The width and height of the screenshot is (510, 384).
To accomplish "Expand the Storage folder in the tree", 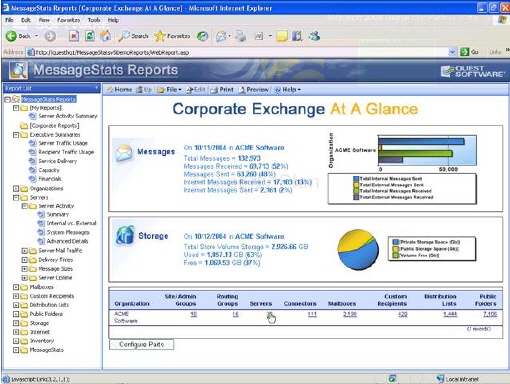I will (16, 323).
